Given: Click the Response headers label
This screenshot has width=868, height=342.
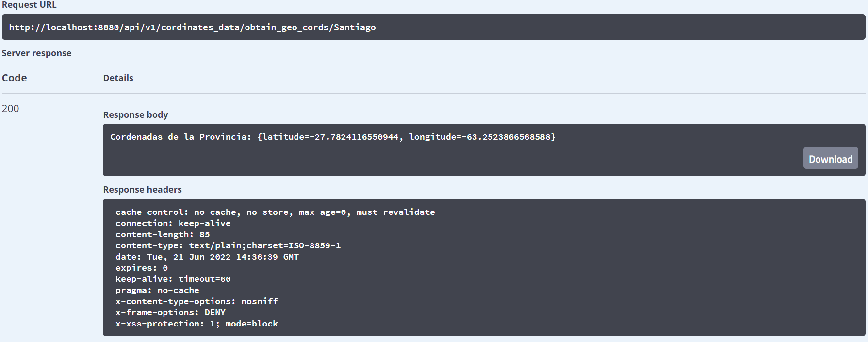Looking at the screenshot, I should click(142, 189).
